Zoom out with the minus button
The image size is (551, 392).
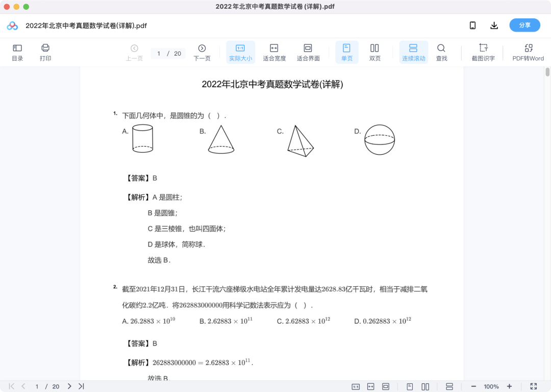(473, 387)
